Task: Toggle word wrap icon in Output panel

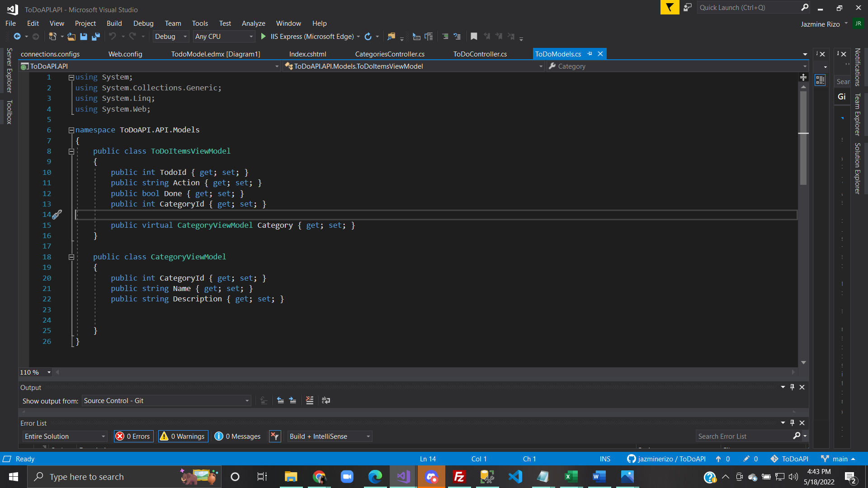Action: [326, 401]
